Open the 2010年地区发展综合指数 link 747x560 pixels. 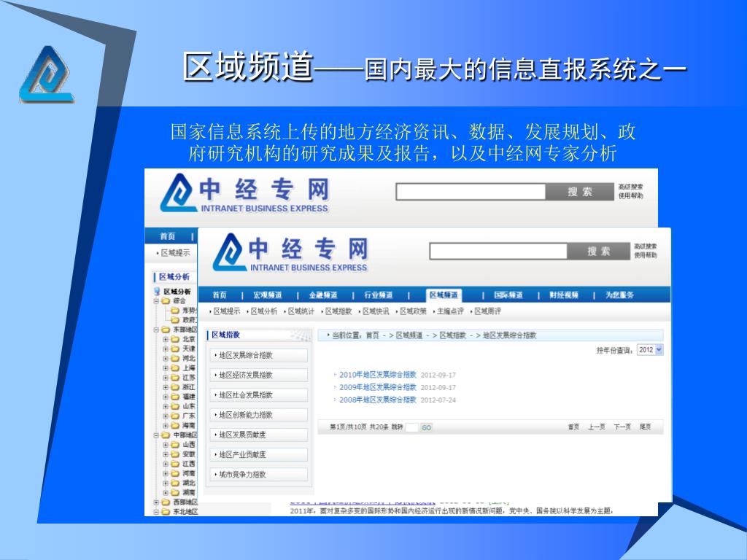point(378,375)
